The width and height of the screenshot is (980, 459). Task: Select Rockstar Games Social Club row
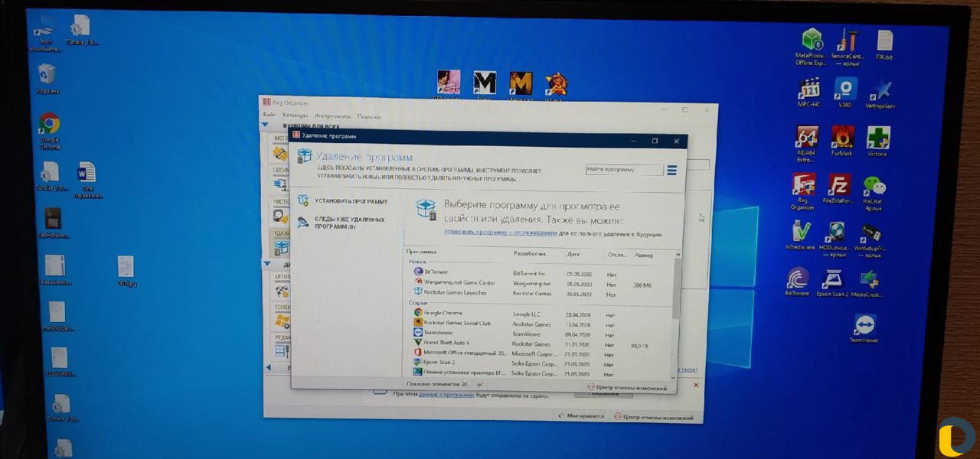(x=539, y=324)
